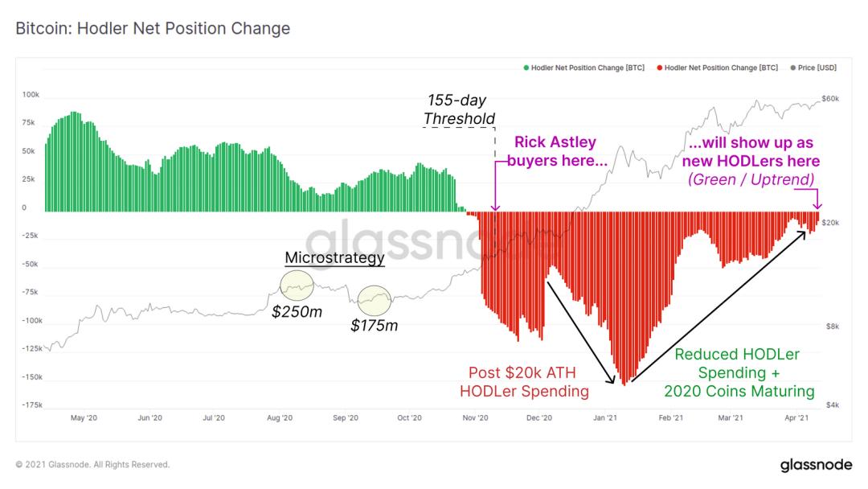Click the Microstrategy underlined label
Screen dimensions: 868x489
334,258
